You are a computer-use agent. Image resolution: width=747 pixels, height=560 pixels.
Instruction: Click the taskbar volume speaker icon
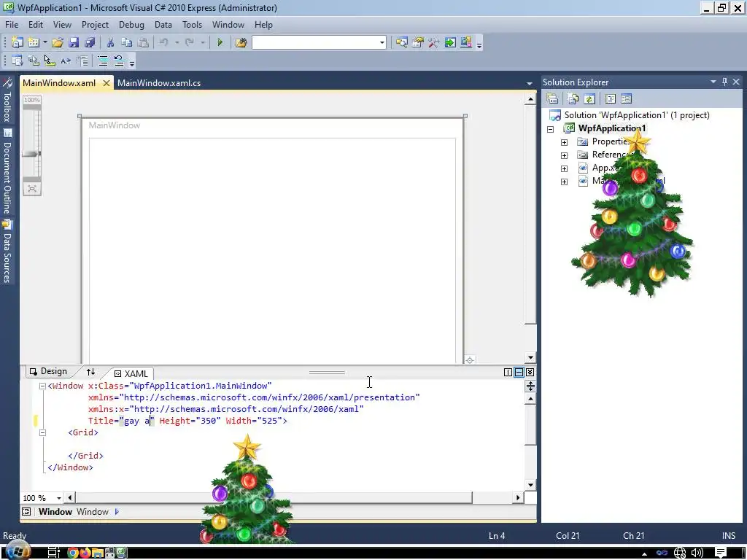point(697,553)
